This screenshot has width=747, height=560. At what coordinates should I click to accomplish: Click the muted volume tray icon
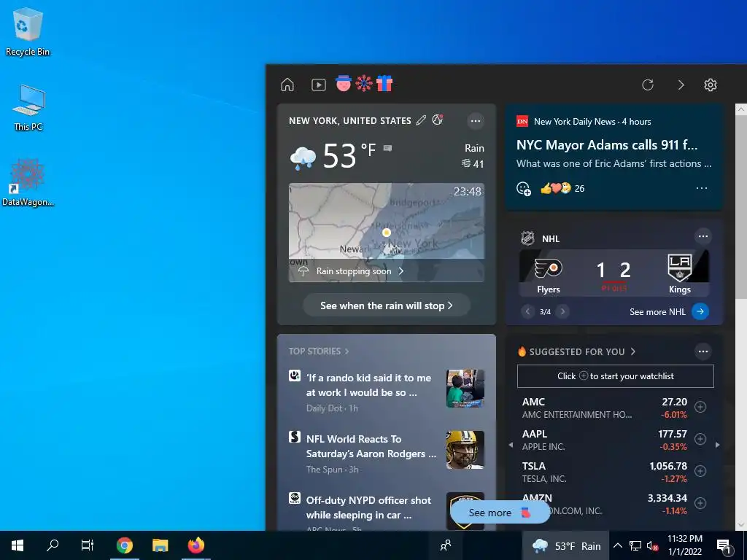coord(652,545)
